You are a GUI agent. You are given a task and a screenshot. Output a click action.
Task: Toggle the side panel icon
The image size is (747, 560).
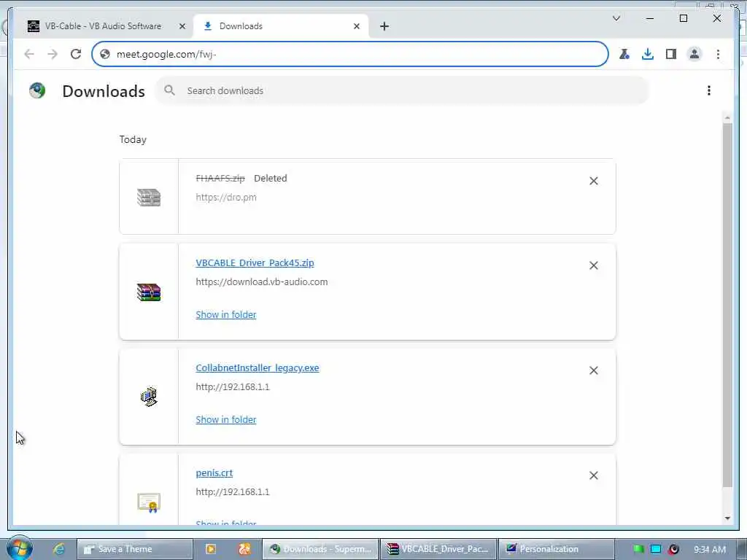tap(671, 54)
